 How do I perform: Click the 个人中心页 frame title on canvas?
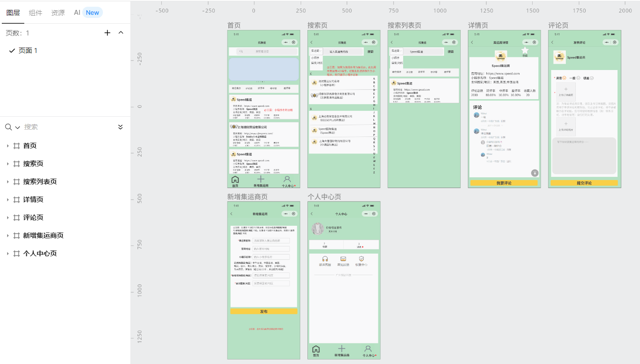coord(324,197)
